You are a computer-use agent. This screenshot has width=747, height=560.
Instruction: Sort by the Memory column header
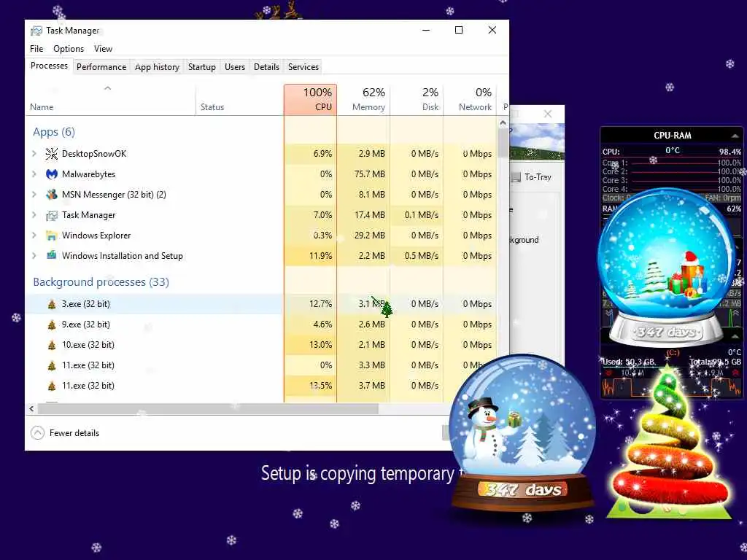[363, 99]
